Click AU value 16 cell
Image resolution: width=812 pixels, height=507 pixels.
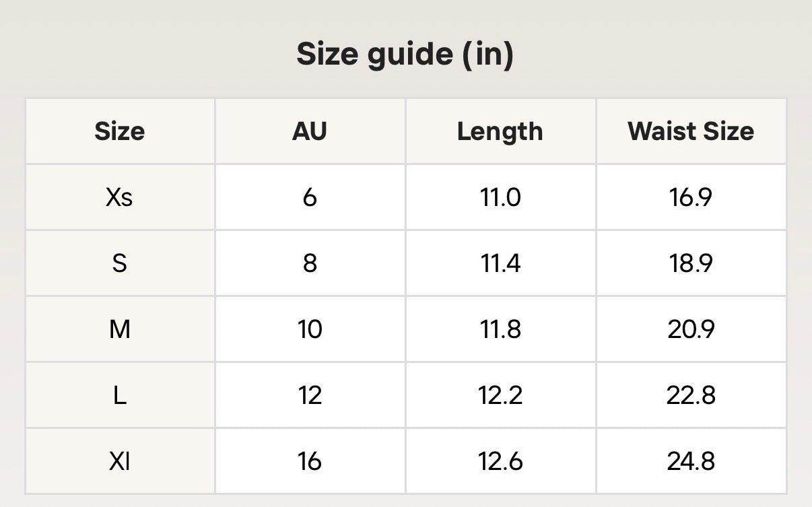[310, 461]
